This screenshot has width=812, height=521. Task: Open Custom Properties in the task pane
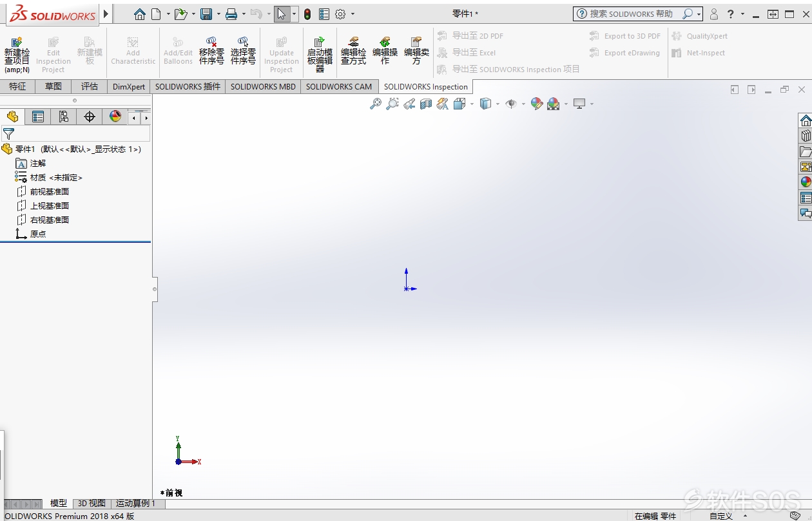(806, 198)
